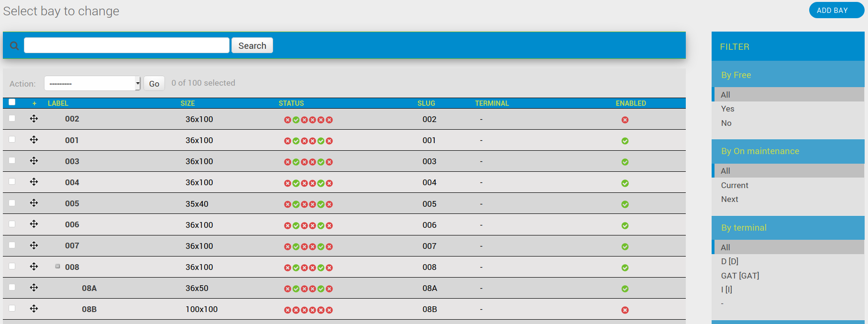Click the green enabled icon for bay 004
Screen dimensions: 868x324
(x=625, y=183)
